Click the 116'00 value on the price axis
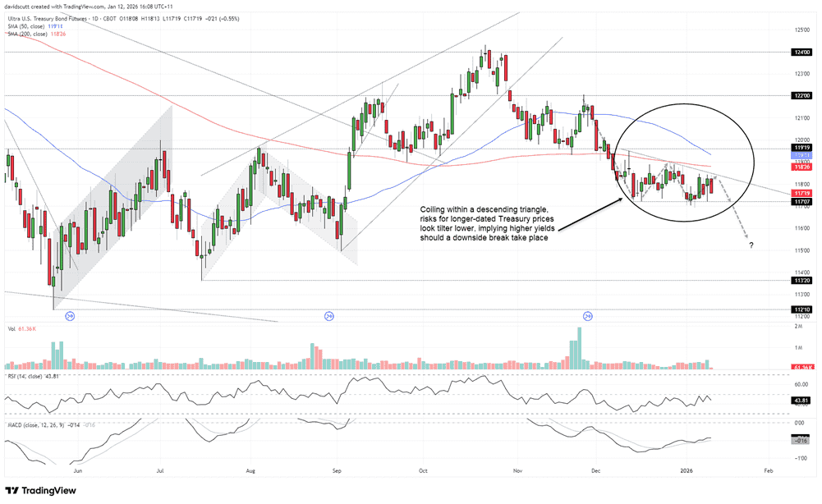This screenshot has width=822, height=504. coord(802,228)
